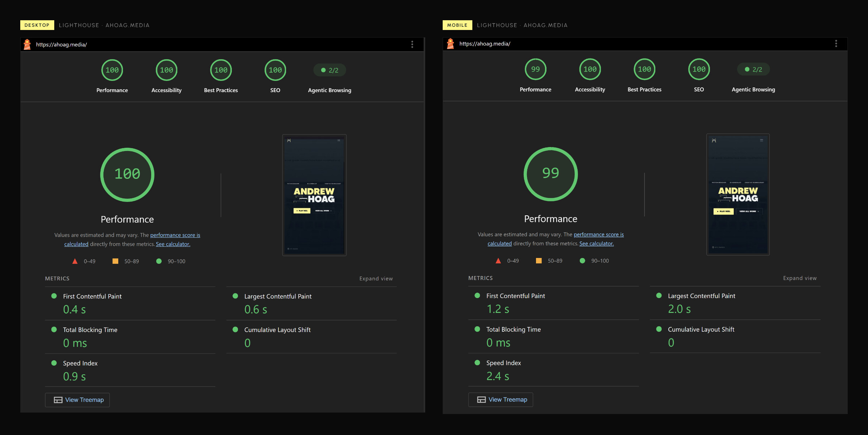Click Desktop Total Blocking Time metric row
This screenshot has height=435, width=868.
tap(130, 337)
